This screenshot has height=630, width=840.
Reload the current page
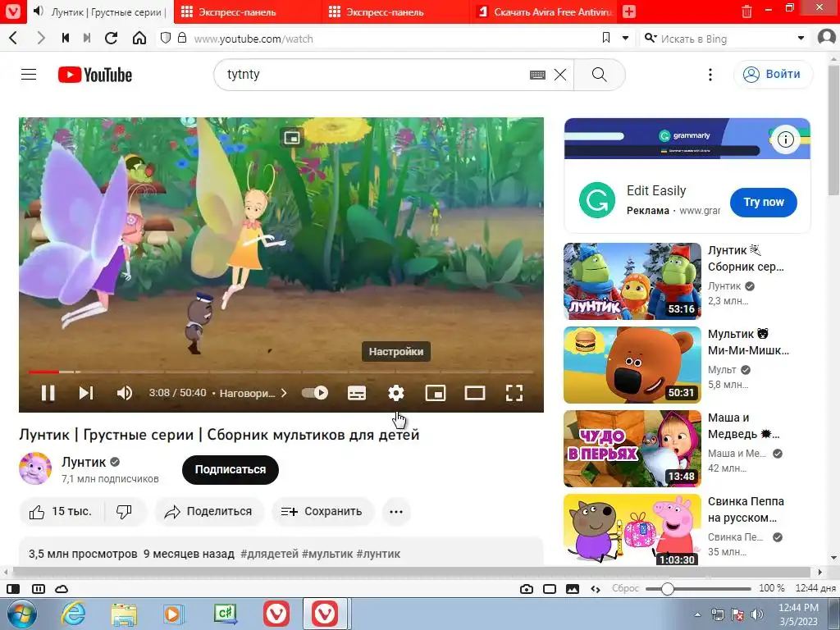112,38
